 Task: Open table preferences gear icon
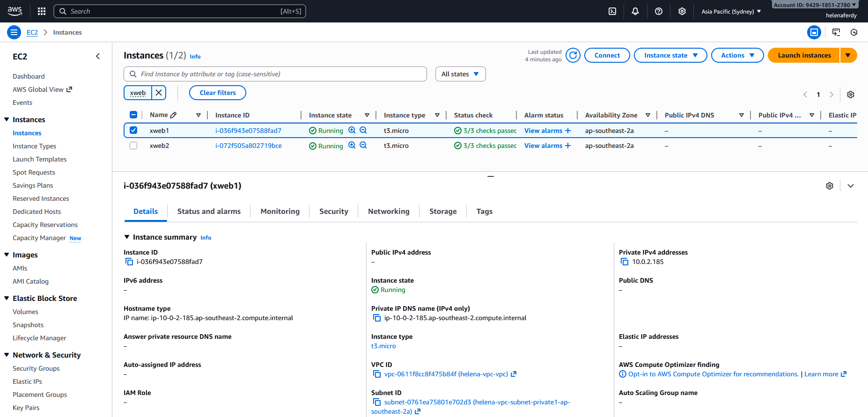click(x=850, y=95)
